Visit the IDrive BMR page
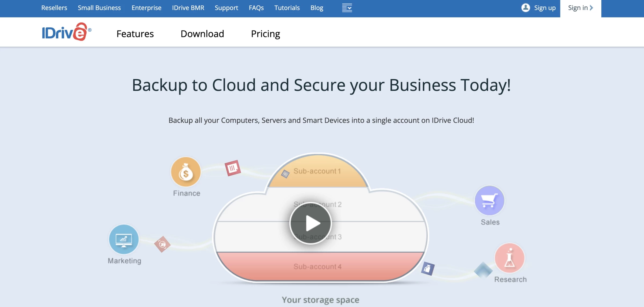The image size is (644, 307). 188,8
